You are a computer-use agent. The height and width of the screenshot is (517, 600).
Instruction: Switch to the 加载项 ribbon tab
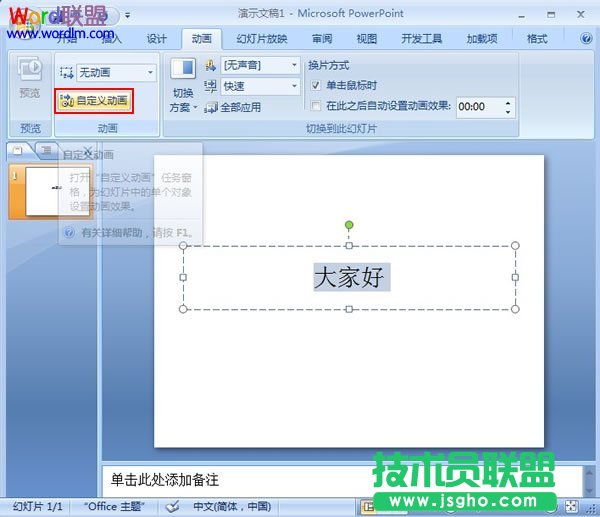click(x=482, y=39)
